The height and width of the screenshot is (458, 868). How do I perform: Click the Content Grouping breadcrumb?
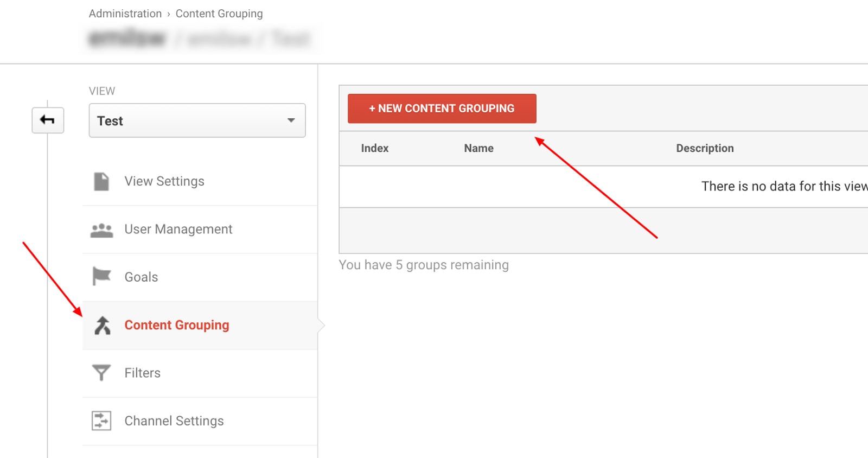[x=219, y=14]
